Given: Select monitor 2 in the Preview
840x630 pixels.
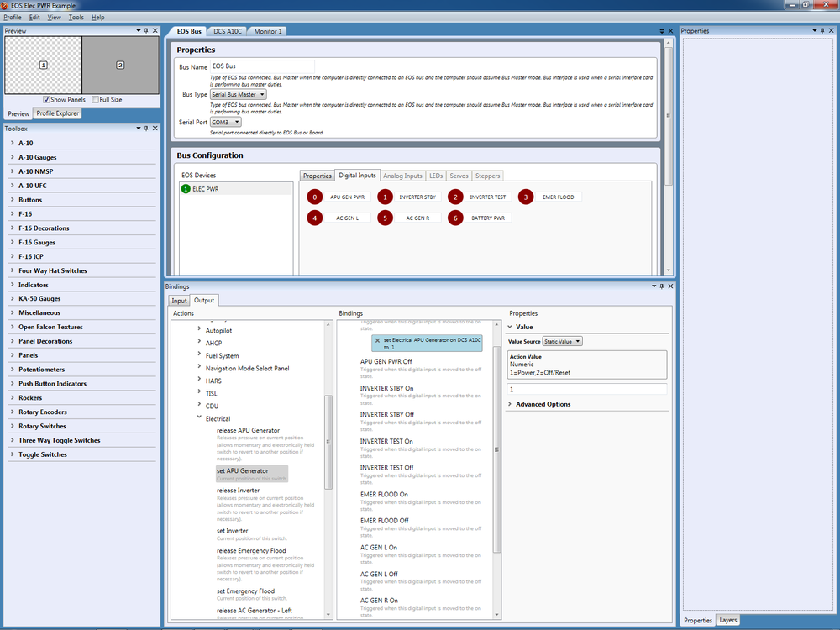Looking at the screenshot, I should click(x=120, y=65).
